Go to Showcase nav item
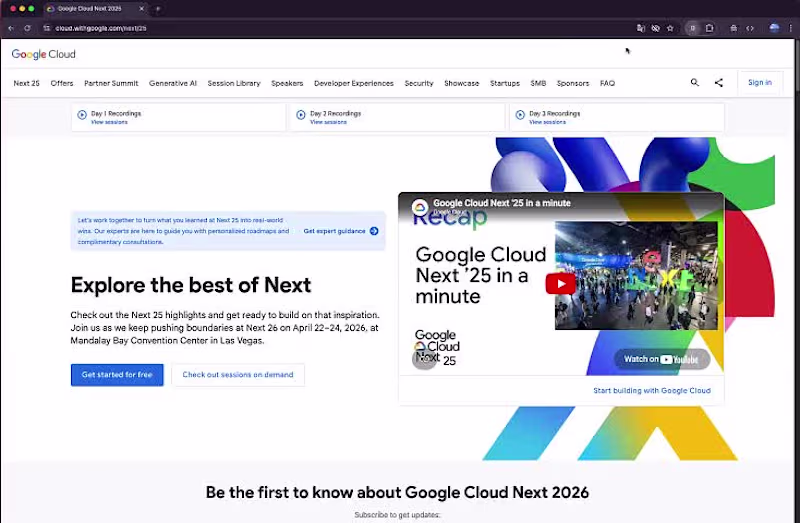800x523 pixels. pyautogui.click(x=461, y=83)
